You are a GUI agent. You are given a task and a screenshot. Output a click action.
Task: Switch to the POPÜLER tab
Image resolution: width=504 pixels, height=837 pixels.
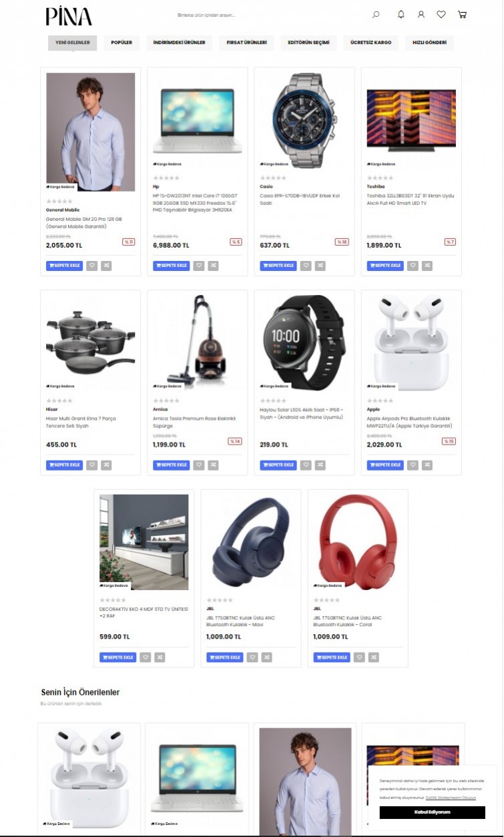[121, 43]
